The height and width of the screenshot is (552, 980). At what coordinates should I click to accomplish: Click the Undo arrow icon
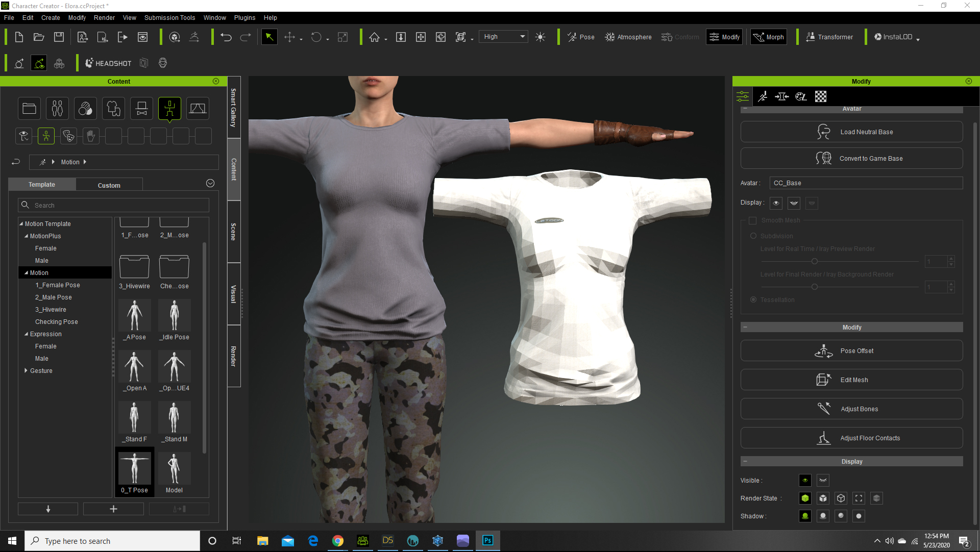pyautogui.click(x=226, y=37)
